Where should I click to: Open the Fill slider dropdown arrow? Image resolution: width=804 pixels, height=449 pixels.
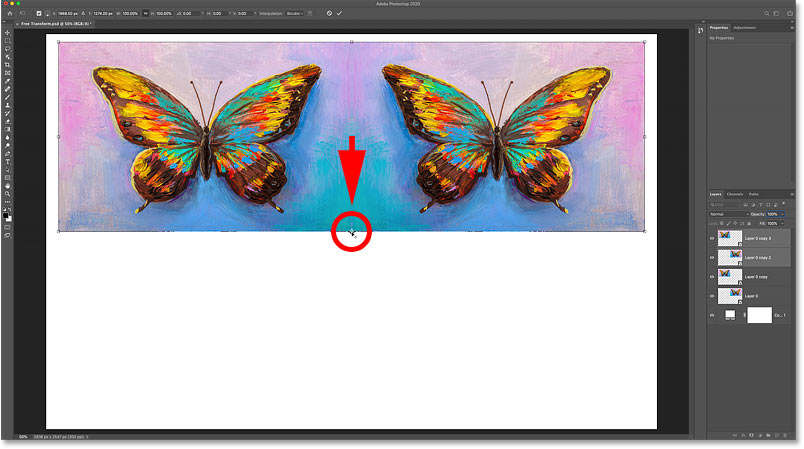coord(782,223)
